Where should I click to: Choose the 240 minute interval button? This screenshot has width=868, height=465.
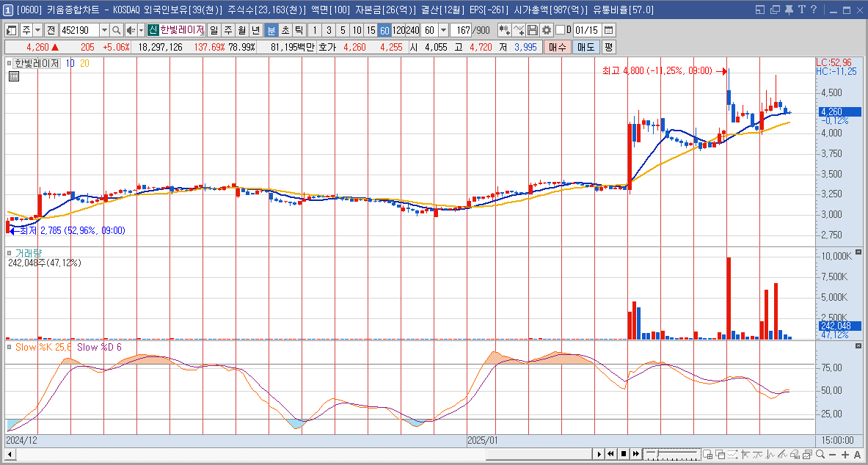point(413,30)
